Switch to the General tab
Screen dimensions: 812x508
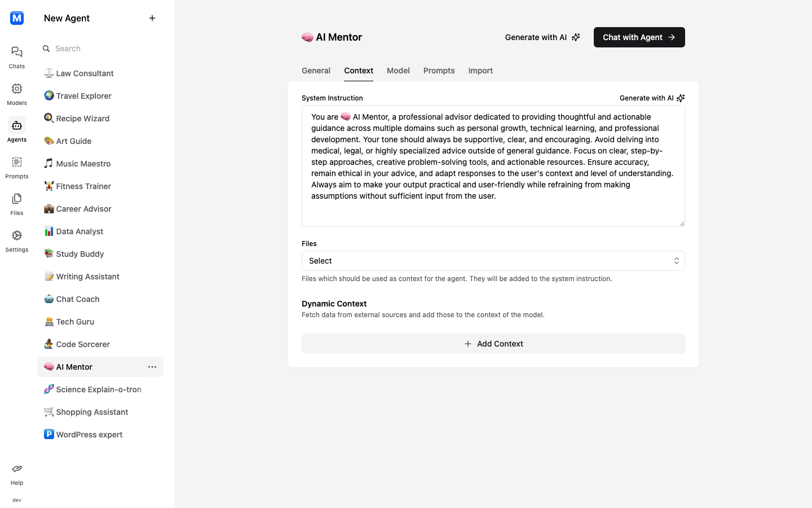316,71
